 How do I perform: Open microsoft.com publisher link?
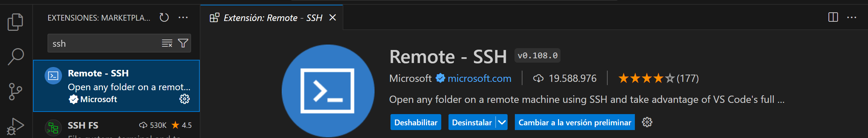[x=479, y=78]
